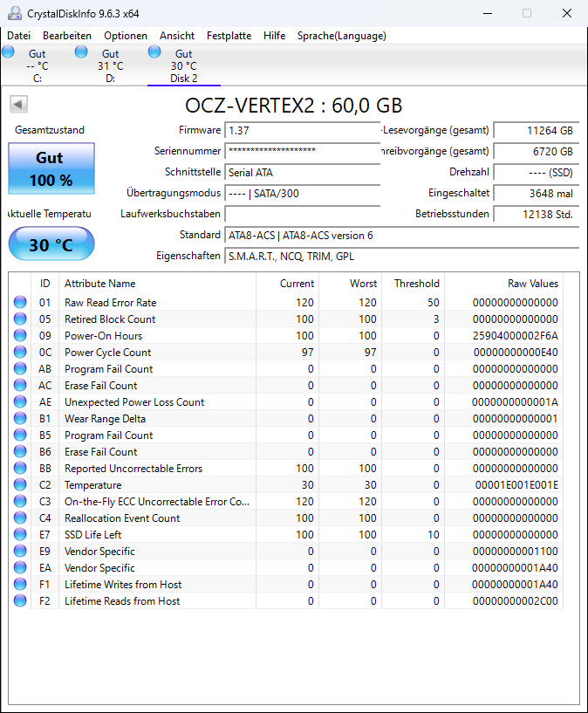Click the Drehzahl value ---- (SSD)
Screen dimensions: 588x713
click(537, 172)
